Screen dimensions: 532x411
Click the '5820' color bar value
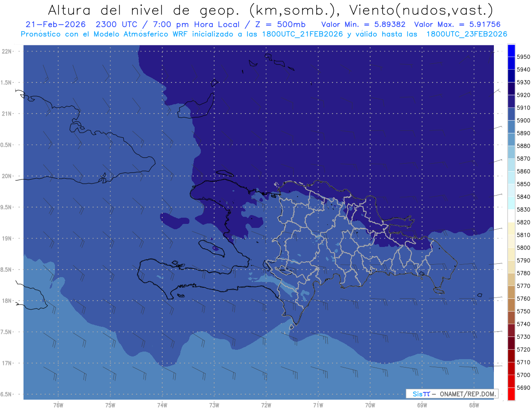pyautogui.click(x=523, y=222)
